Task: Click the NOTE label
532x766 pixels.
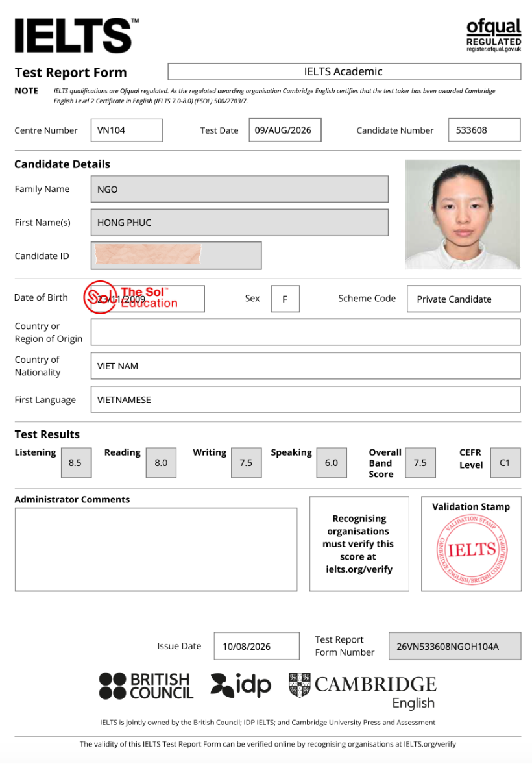Action: (27, 91)
